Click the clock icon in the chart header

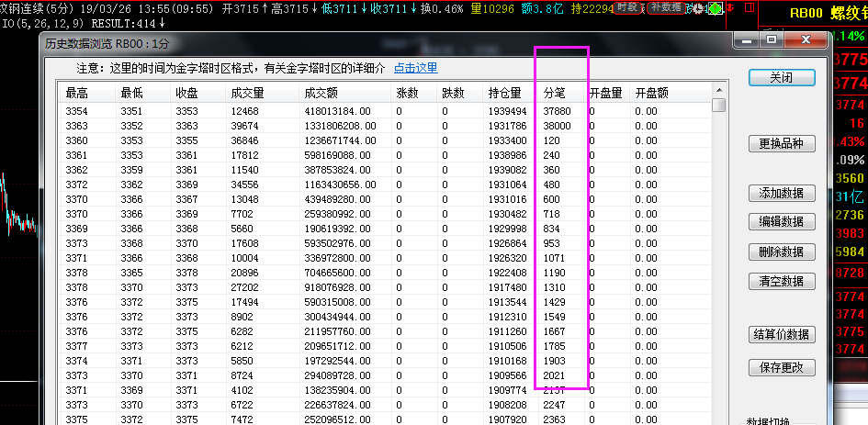pos(697,8)
